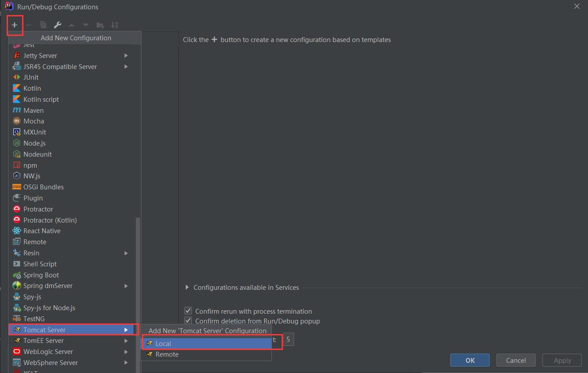Select Local Tomcat Server configuration
The width and height of the screenshot is (588, 373).
click(206, 343)
